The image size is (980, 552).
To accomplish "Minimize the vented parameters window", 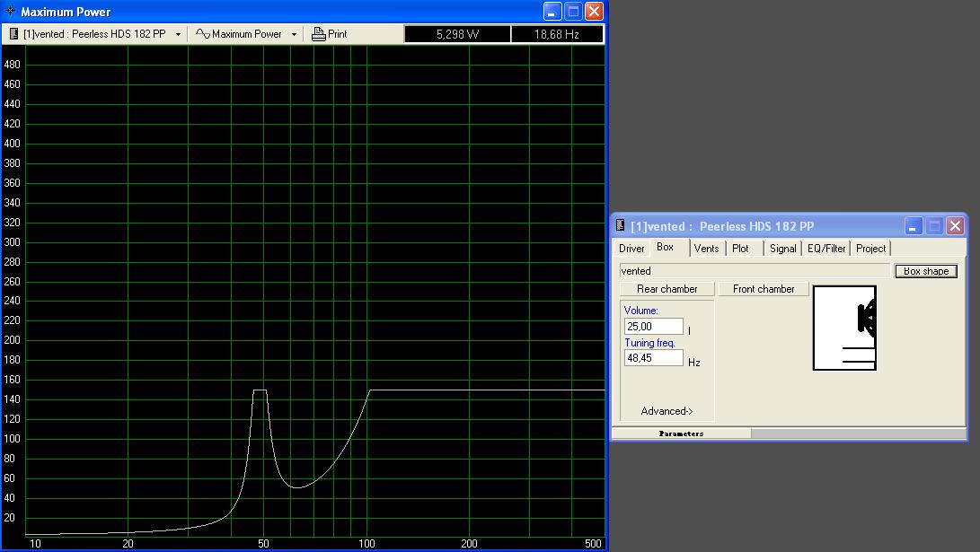I will [x=914, y=226].
